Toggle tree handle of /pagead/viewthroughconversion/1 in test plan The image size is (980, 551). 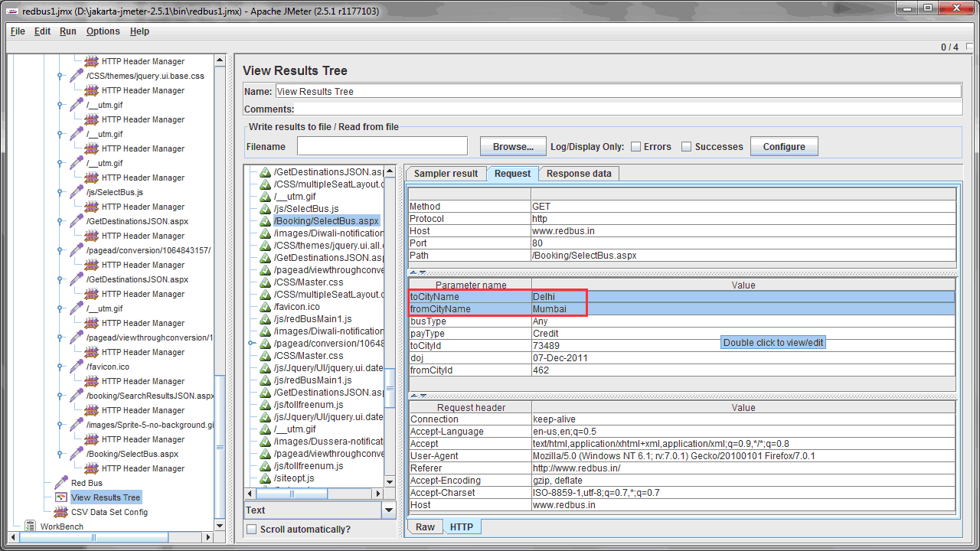click(60, 337)
